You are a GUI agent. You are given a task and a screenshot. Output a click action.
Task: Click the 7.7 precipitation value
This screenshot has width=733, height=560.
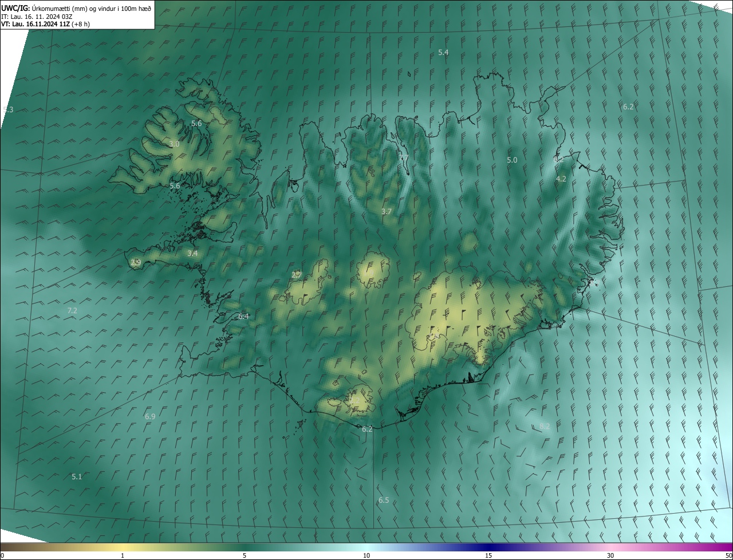click(x=404, y=158)
